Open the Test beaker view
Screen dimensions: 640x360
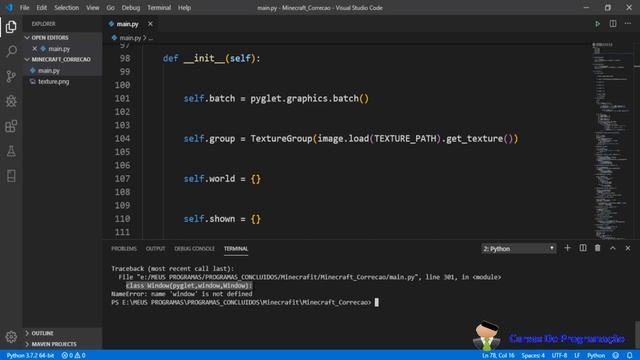(11, 151)
